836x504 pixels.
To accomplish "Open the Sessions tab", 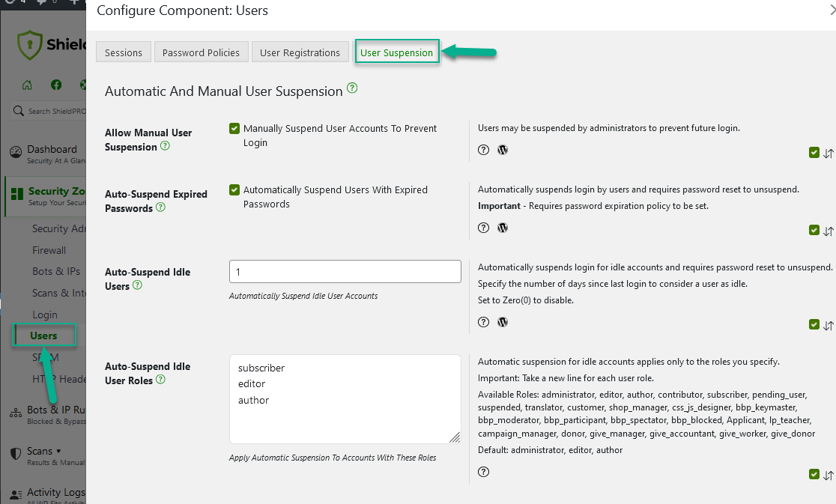I will pyautogui.click(x=123, y=52).
